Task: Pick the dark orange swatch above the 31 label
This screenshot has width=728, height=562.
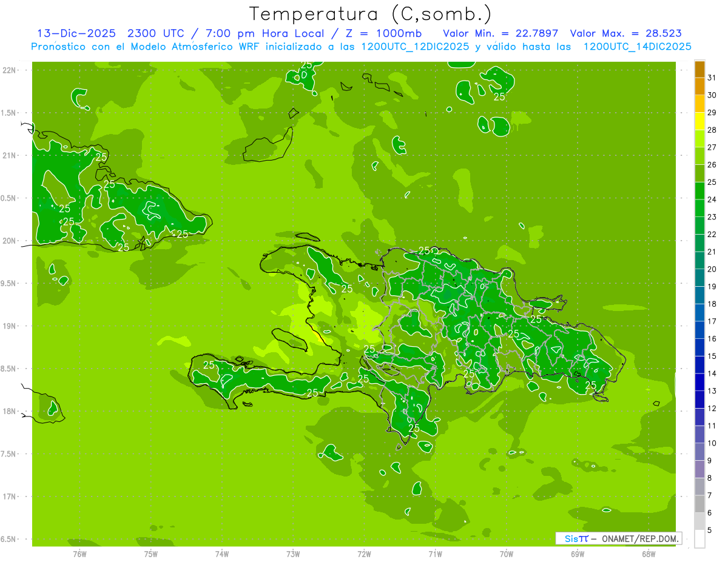Action: point(699,69)
